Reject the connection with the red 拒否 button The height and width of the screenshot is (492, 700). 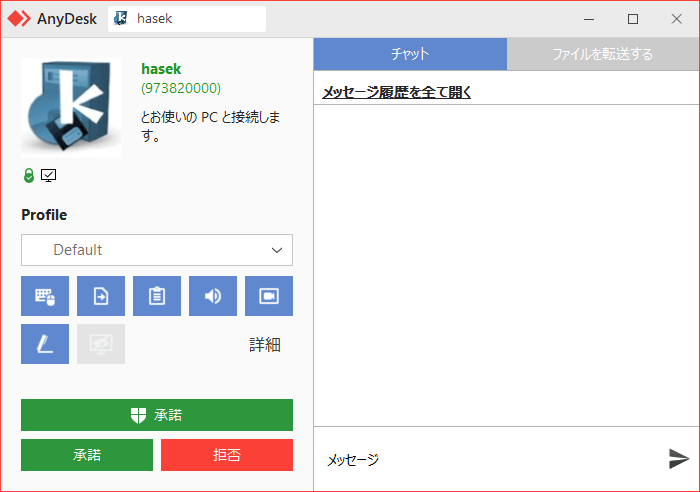tap(227, 455)
